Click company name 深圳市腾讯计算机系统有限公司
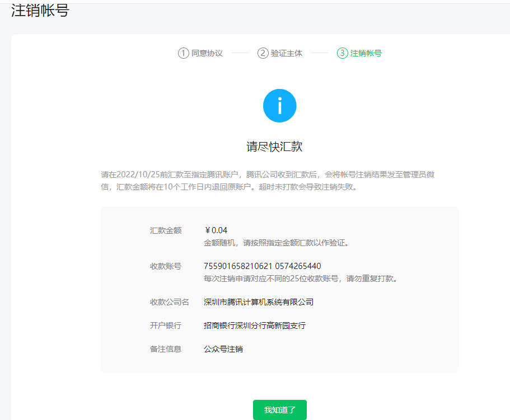Image resolution: width=510 pixels, height=420 pixels. 259,302
